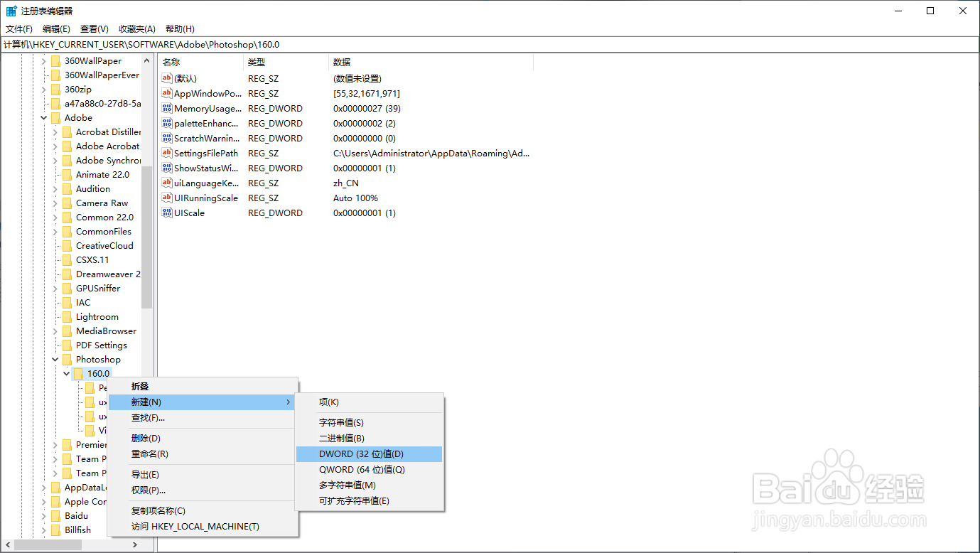
Task: Click the 类型 column header
Action: (x=286, y=63)
